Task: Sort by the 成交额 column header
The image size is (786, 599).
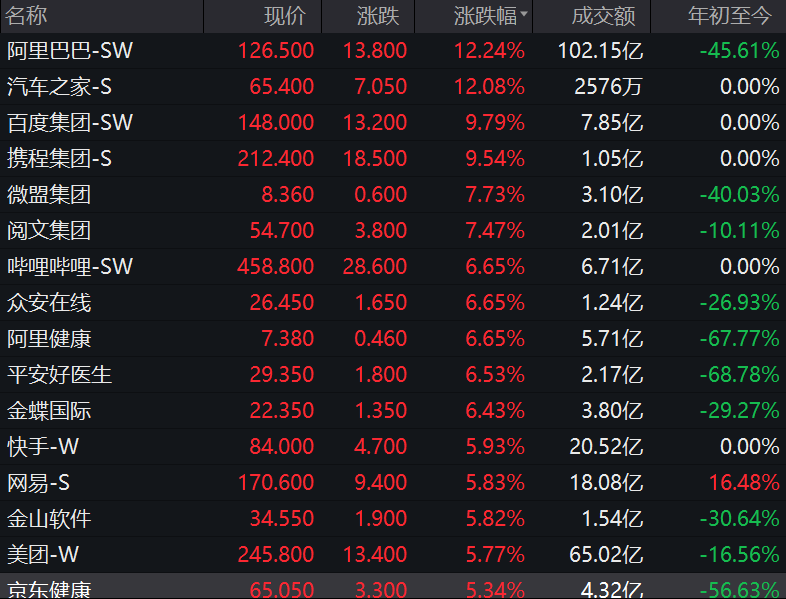Action: (x=604, y=16)
